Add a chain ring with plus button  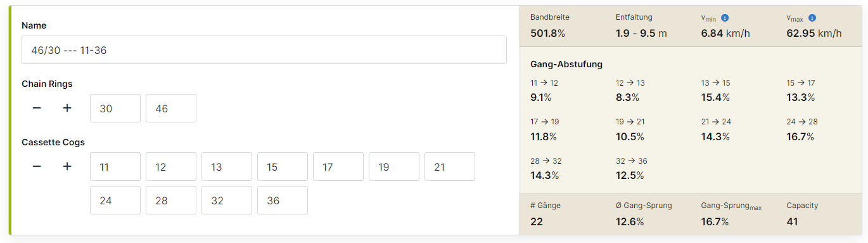click(x=67, y=108)
